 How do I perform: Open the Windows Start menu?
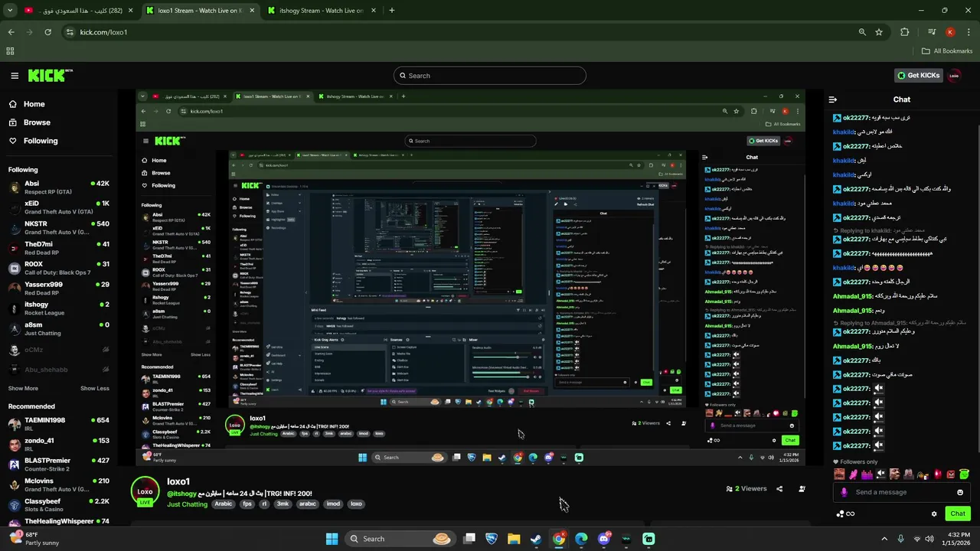click(332, 539)
